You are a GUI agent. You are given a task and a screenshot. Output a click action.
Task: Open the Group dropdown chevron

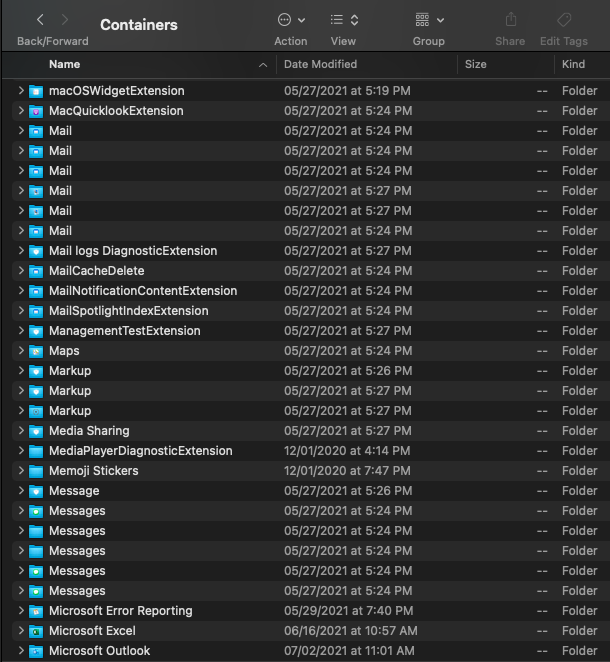(x=440, y=20)
